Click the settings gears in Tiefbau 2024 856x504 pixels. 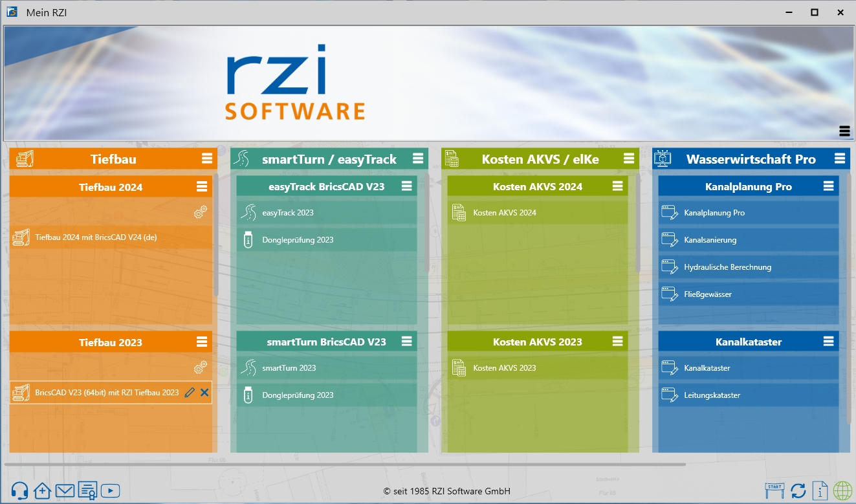pyautogui.click(x=201, y=212)
